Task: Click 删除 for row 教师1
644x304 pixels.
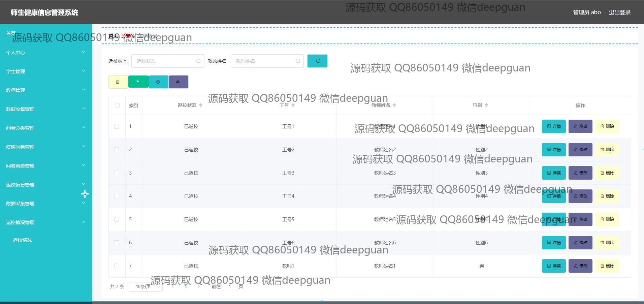Action: coord(607,266)
